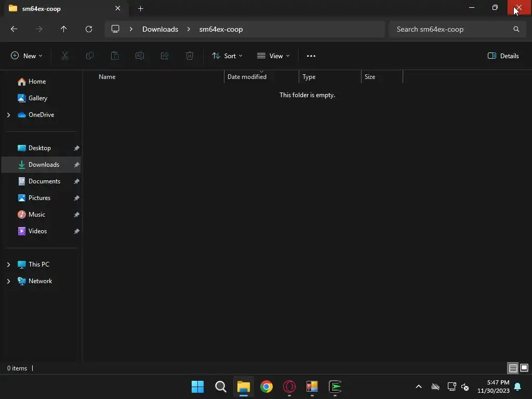Click the Share icon in toolbar
Image resolution: width=532 pixels, height=399 pixels.
[x=165, y=56]
